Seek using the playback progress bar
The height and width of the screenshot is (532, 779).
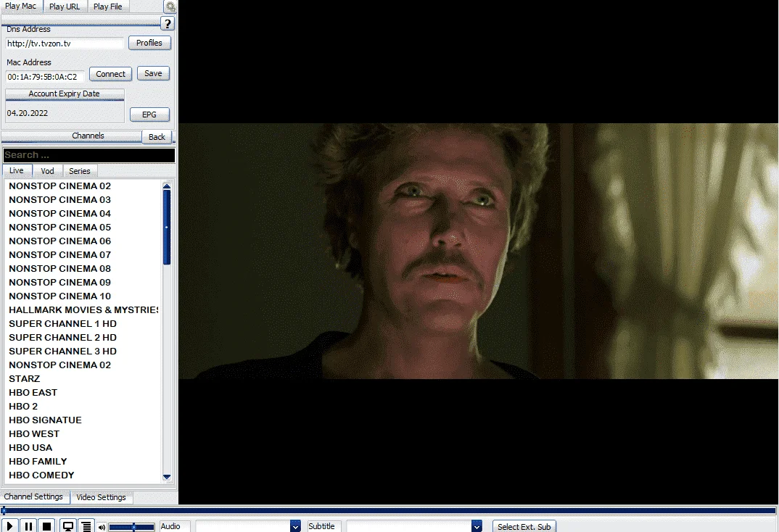[x=389, y=510]
